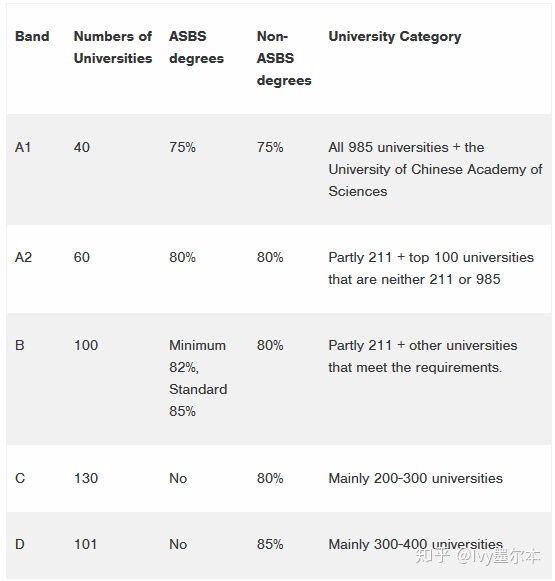Click the 130 universities count cell
The image size is (555, 581).
pyautogui.click(x=86, y=478)
